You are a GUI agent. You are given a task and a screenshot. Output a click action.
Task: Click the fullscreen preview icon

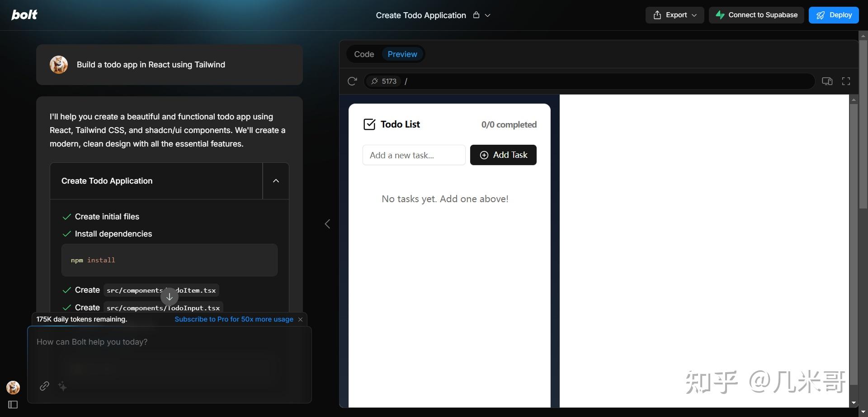pos(846,81)
